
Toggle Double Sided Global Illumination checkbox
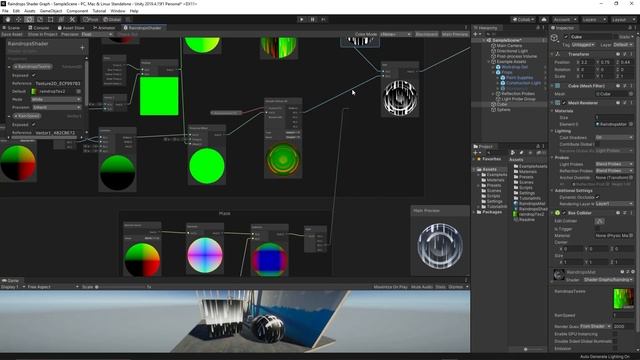click(615, 342)
